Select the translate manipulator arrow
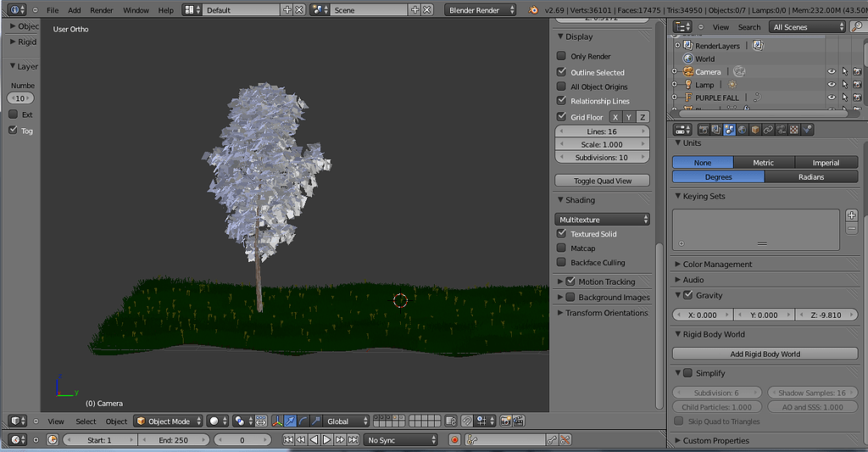Viewport: 868px width, 452px height. pos(290,421)
